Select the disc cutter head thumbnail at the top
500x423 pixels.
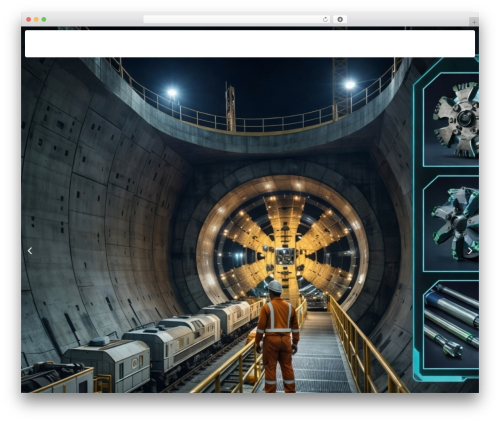[x=451, y=120]
